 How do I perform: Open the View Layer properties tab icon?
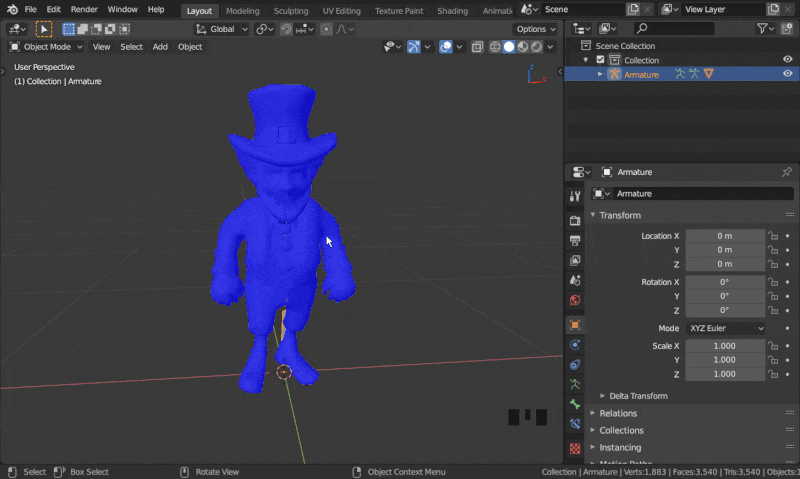point(575,260)
